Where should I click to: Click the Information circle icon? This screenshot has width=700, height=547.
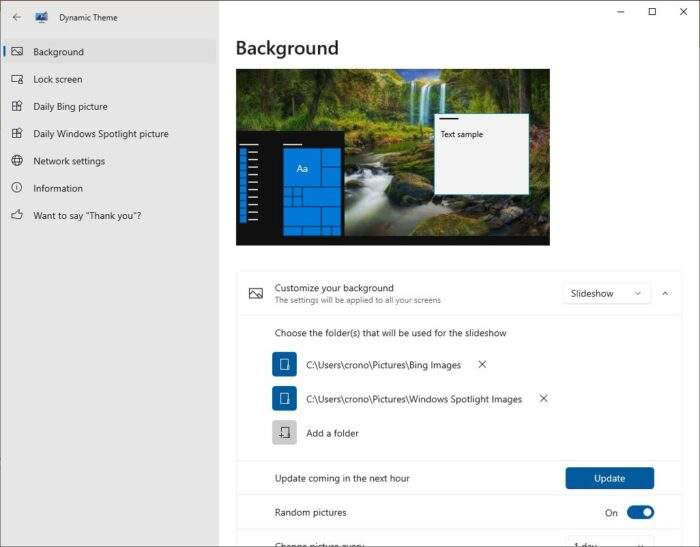point(17,188)
